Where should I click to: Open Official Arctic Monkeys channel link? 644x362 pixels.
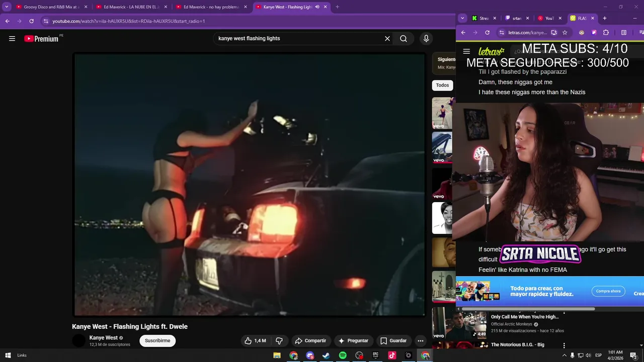click(x=511, y=324)
